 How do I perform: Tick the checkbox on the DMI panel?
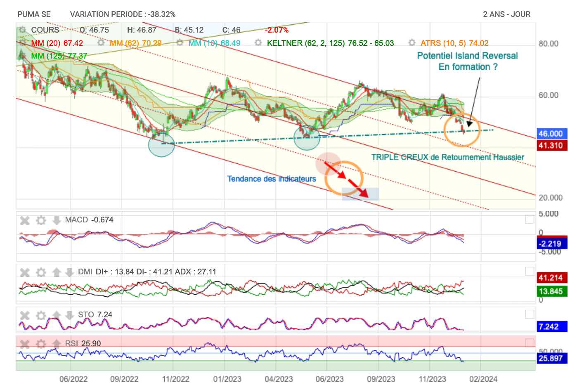point(530,271)
